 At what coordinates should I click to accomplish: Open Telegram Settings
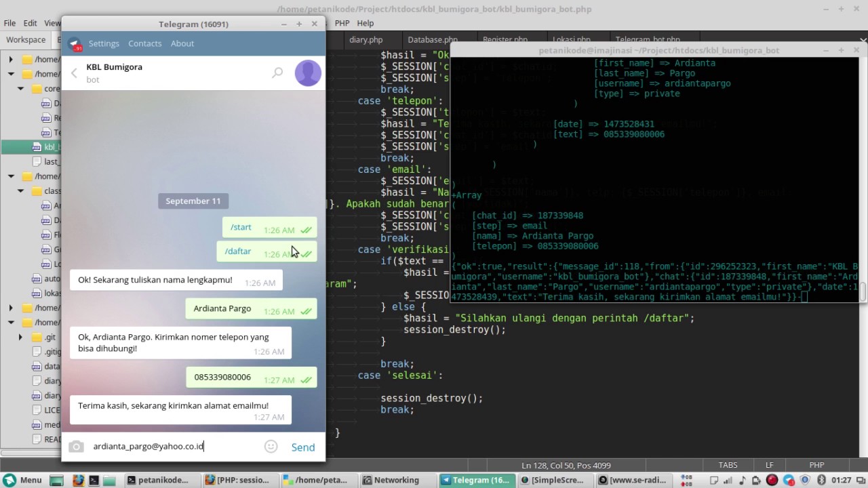(x=104, y=43)
